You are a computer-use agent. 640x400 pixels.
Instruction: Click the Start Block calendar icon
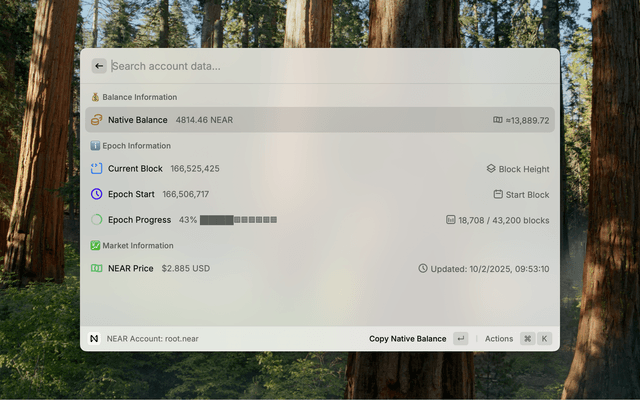(x=498, y=194)
